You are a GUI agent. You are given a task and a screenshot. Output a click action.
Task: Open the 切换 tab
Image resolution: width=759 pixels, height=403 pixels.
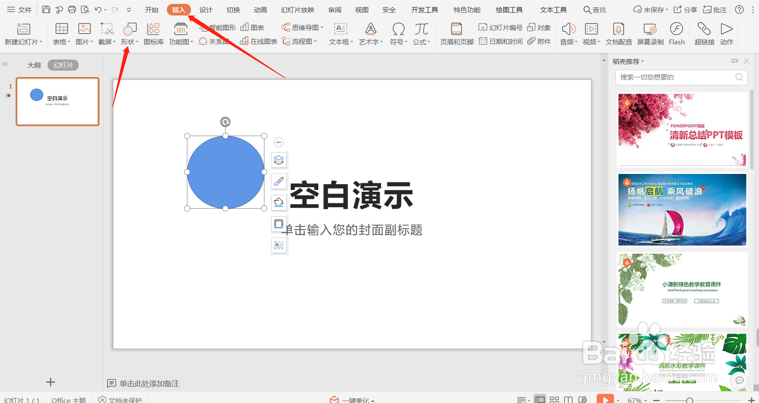point(233,10)
